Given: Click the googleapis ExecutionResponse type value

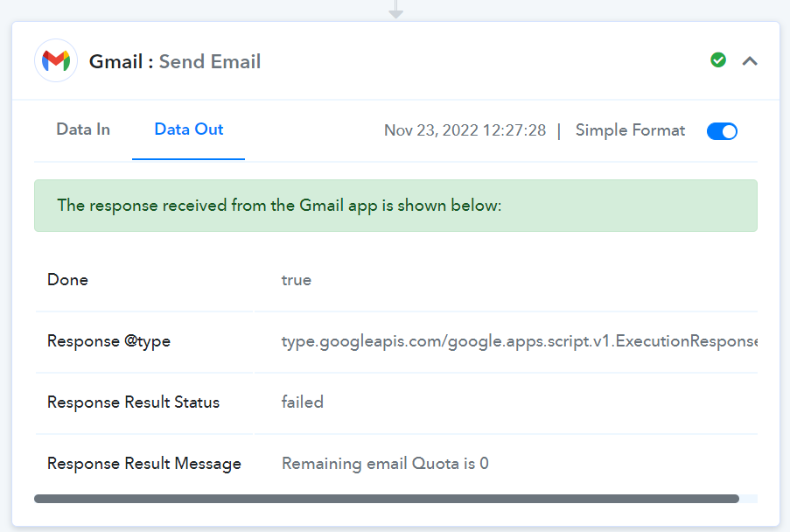Looking at the screenshot, I should point(520,341).
